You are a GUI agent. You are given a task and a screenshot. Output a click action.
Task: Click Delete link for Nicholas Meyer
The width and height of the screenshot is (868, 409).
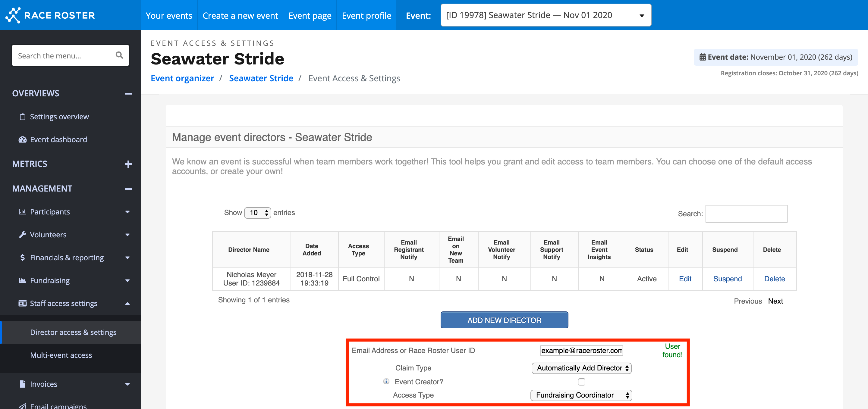coord(774,279)
